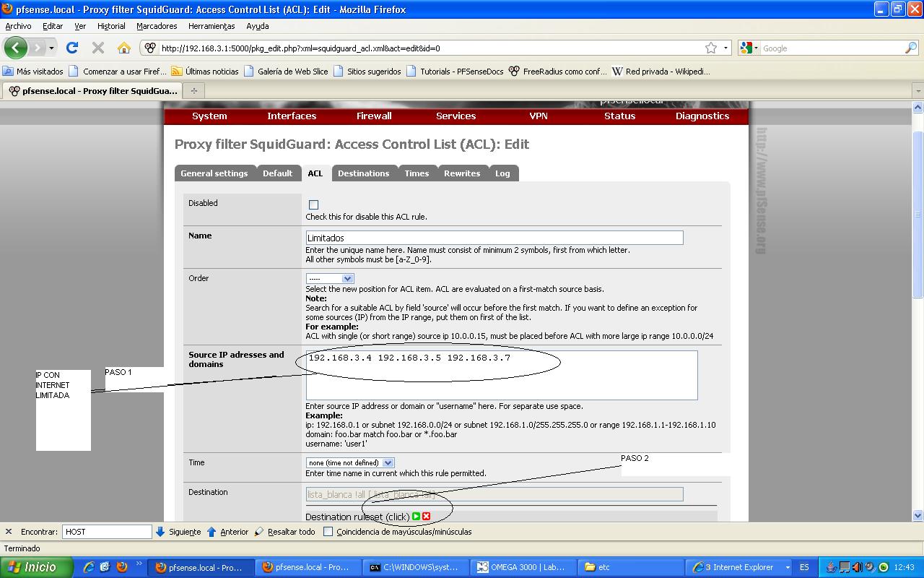Switch to the Destinations tab

pyautogui.click(x=363, y=173)
